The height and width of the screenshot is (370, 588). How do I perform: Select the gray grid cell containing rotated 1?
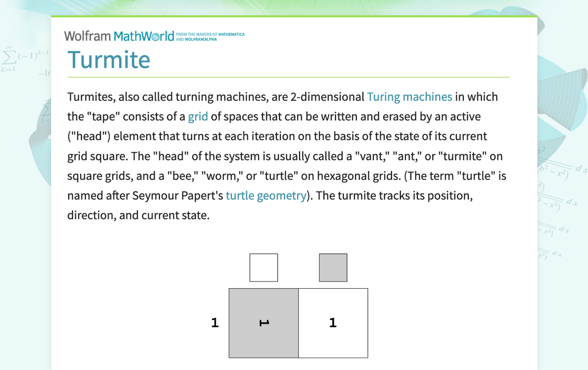(x=263, y=322)
